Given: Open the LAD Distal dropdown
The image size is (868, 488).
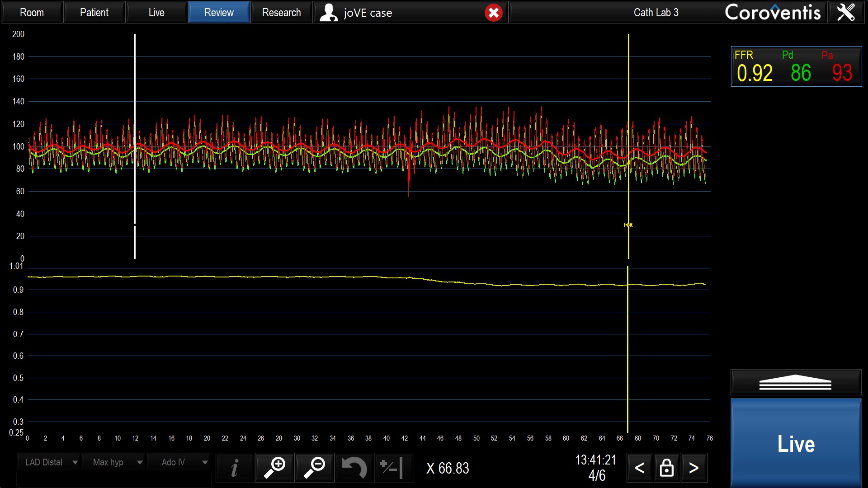Looking at the screenshot, I should click(49, 462).
